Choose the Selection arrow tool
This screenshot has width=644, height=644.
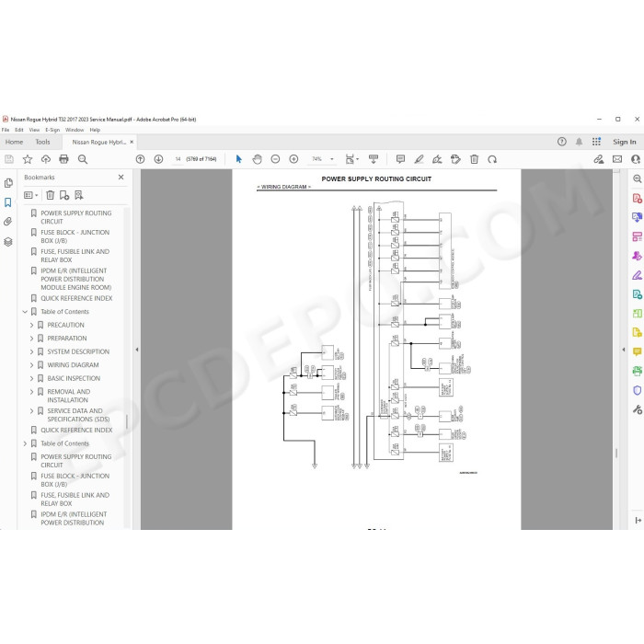pos(238,159)
